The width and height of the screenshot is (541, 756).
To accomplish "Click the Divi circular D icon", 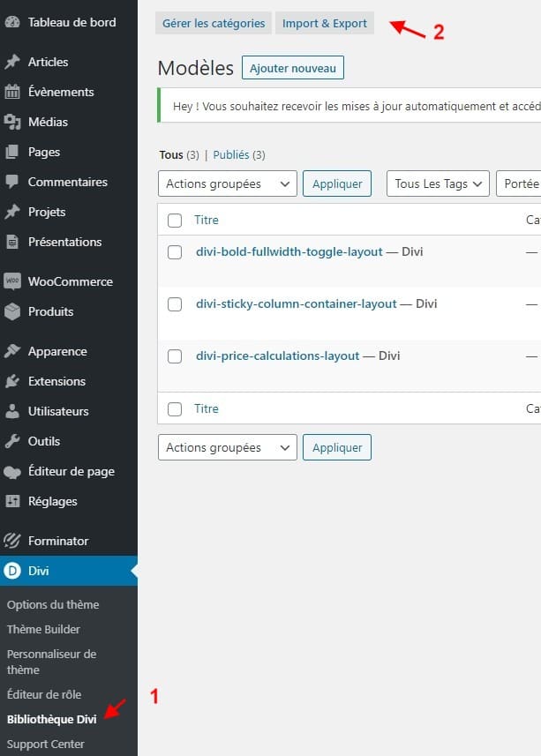I will pos(12,571).
